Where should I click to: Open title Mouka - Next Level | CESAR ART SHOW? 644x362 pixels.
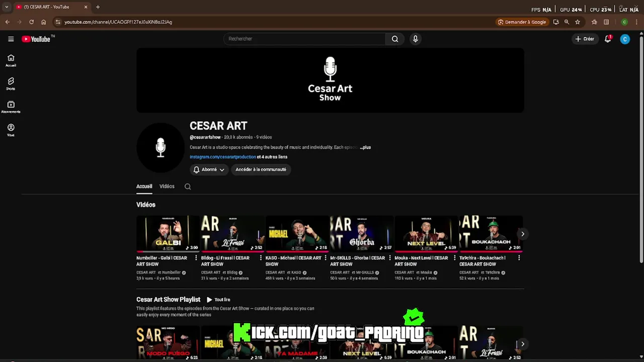click(421, 261)
